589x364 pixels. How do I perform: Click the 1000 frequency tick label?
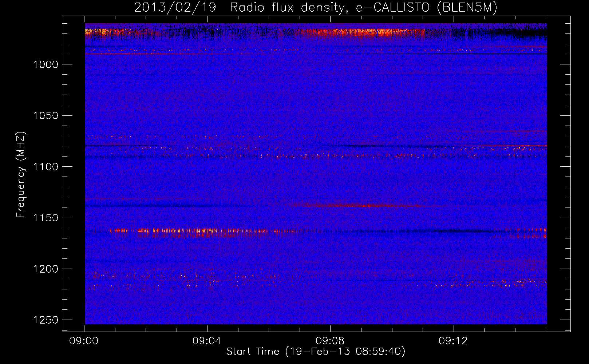click(x=46, y=64)
